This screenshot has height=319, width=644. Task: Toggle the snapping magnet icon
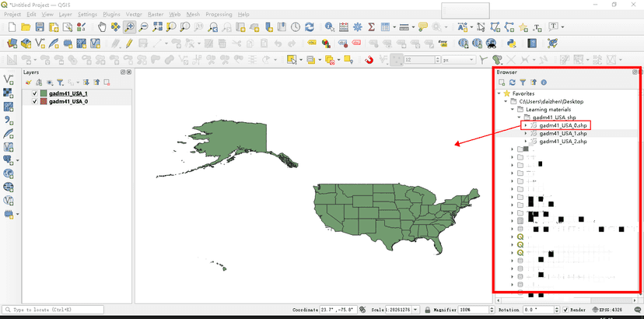click(x=369, y=60)
